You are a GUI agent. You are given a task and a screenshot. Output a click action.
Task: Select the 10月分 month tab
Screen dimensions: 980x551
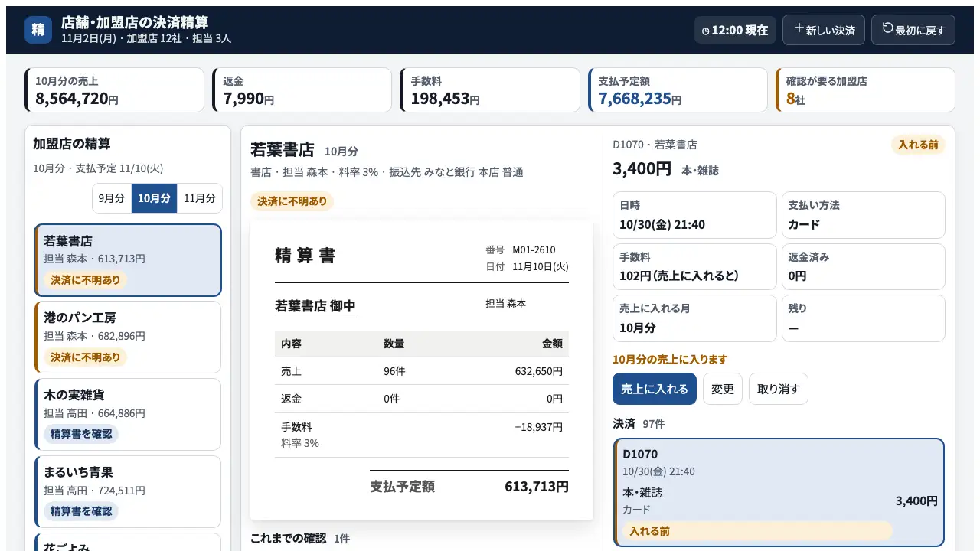coord(154,198)
